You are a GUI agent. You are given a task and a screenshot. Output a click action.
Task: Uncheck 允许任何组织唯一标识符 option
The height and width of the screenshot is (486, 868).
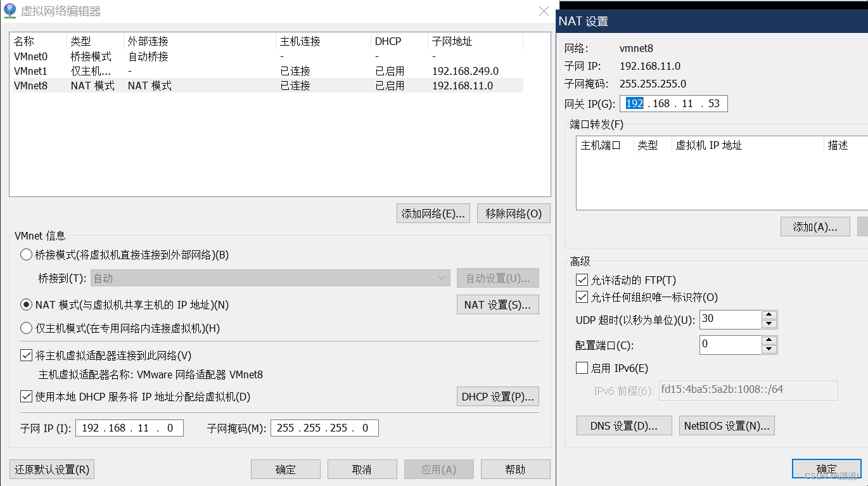click(582, 297)
